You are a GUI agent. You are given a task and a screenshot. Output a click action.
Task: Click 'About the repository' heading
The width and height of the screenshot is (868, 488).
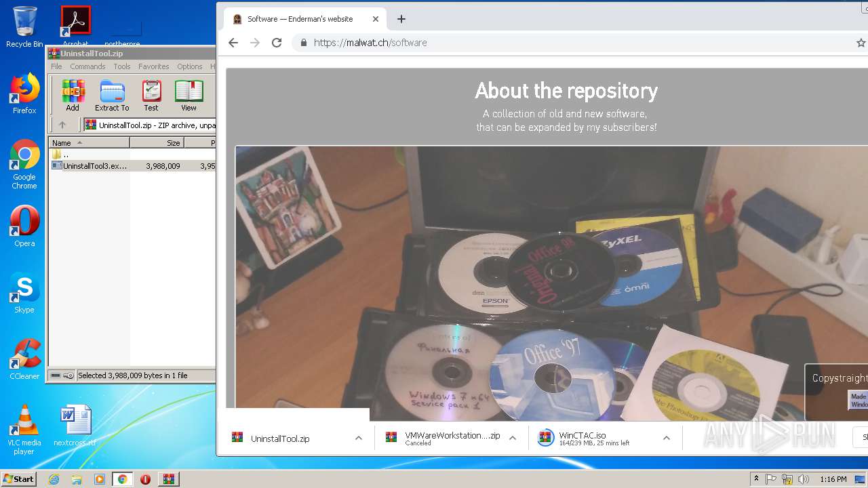tap(566, 90)
